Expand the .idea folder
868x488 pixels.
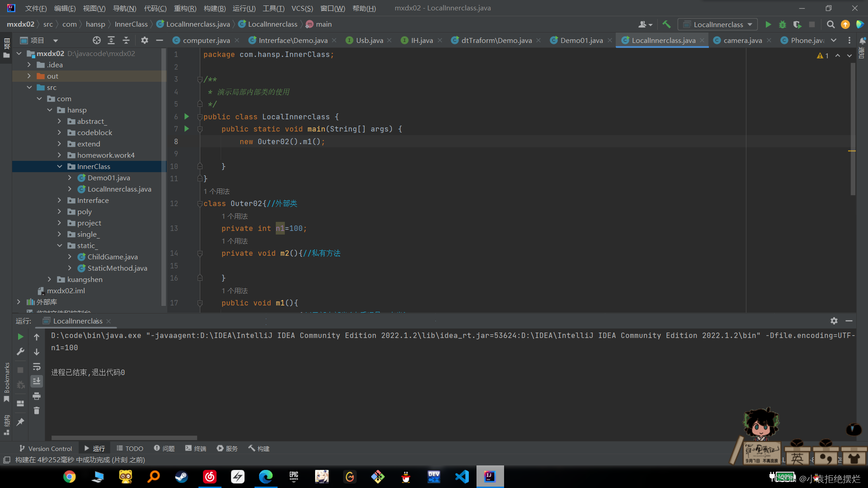pyautogui.click(x=29, y=65)
